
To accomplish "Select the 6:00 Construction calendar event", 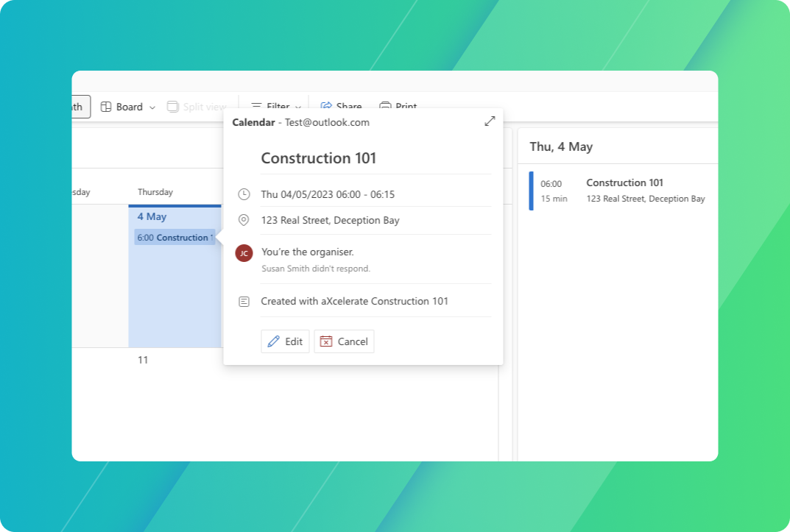I will click(174, 238).
